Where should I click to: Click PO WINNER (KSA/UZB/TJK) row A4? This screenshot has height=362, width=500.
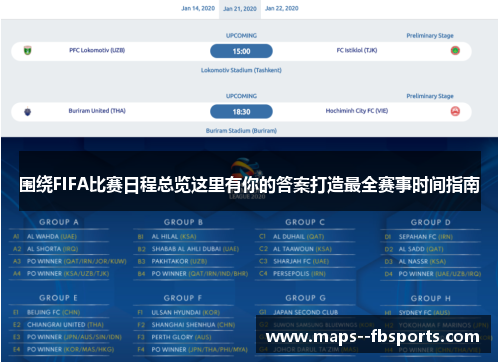pyautogui.click(x=68, y=274)
